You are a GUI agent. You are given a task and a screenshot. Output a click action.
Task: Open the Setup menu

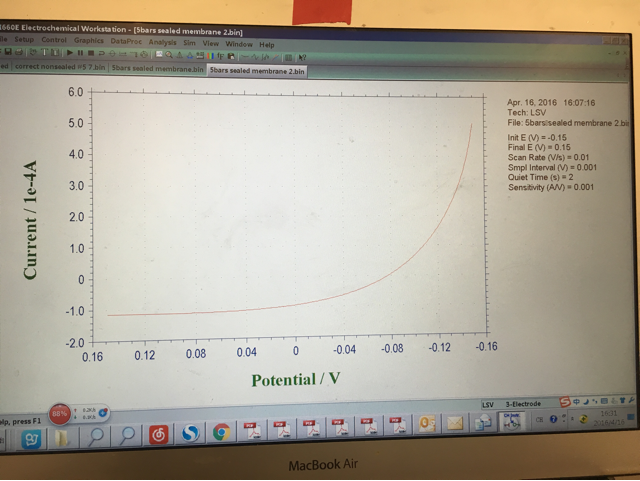(24, 40)
